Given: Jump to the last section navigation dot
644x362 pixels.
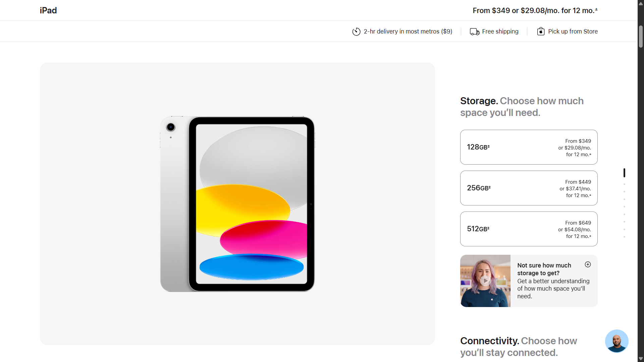Looking at the screenshot, I should pos(624,237).
